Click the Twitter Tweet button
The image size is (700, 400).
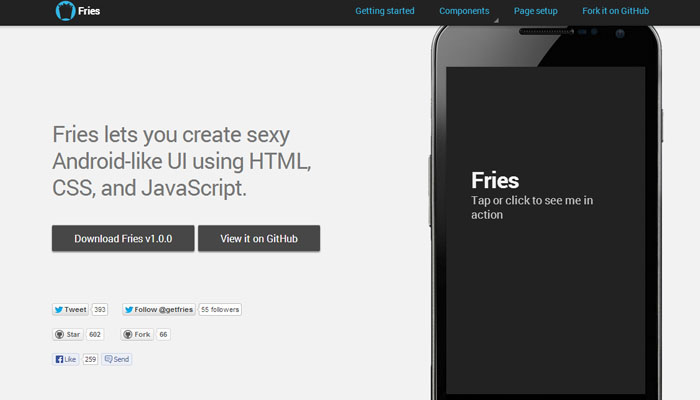71,310
